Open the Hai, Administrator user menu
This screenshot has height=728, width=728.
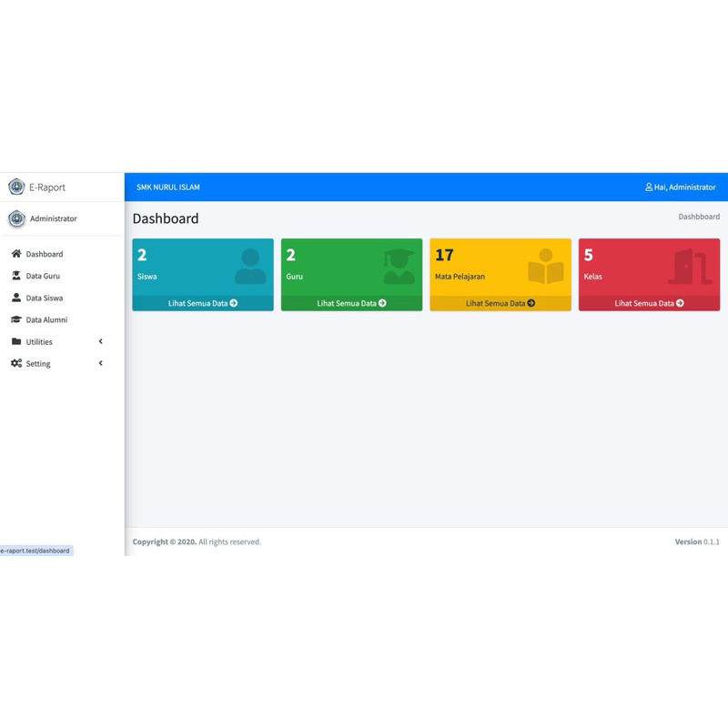click(x=684, y=187)
